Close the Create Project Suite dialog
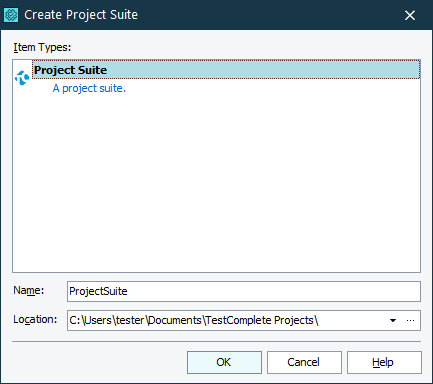The height and width of the screenshot is (384, 433). [x=410, y=15]
